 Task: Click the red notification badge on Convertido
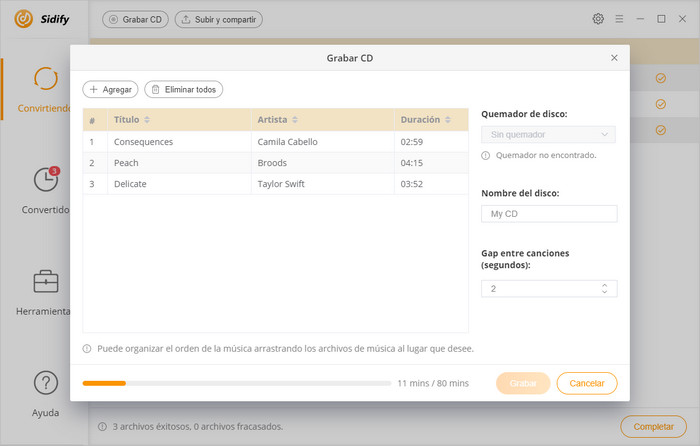(x=54, y=171)
